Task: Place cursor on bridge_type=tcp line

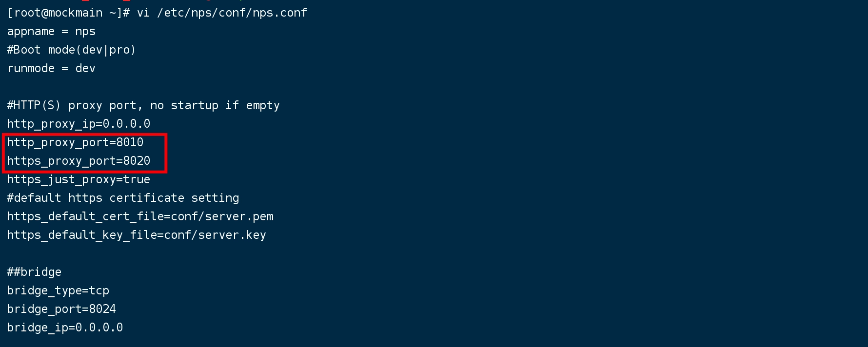Action: pos(58,290)
